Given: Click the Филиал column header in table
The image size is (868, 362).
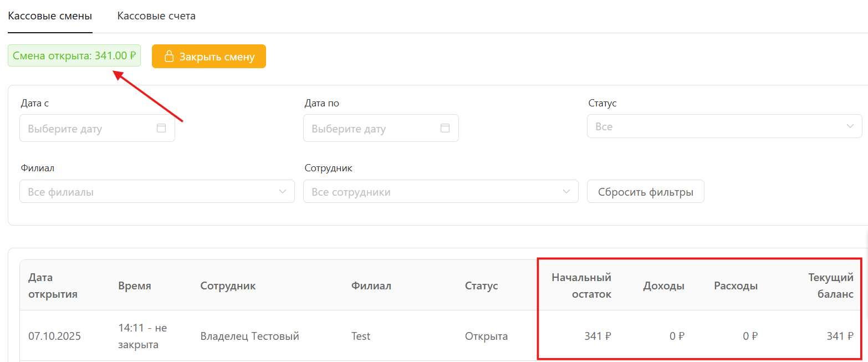Looking at the screenshot, I should click(x=371, y=285).
